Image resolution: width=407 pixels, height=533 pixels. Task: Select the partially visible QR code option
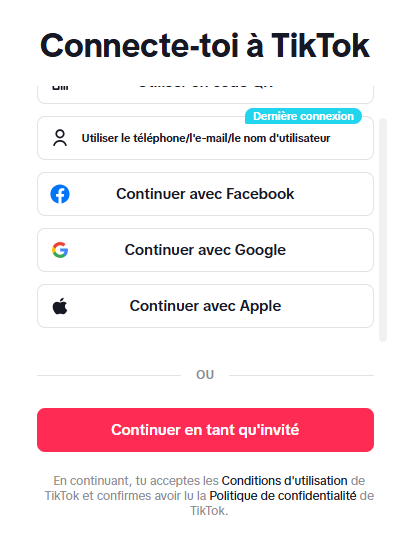205,94
